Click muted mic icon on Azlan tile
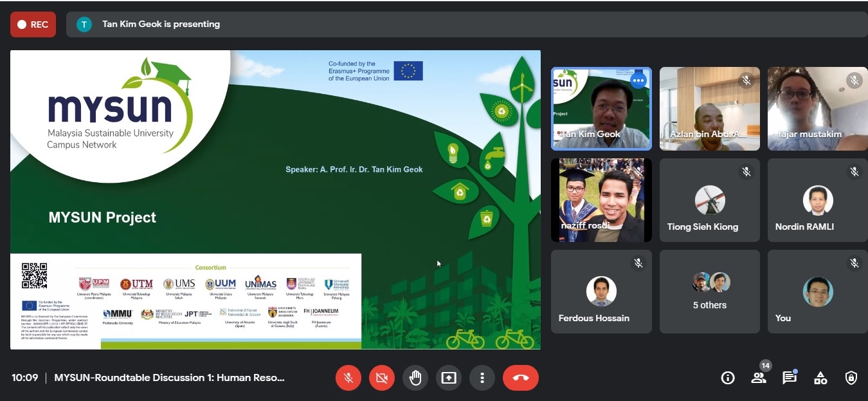The image size is (868, 401). 746,80
